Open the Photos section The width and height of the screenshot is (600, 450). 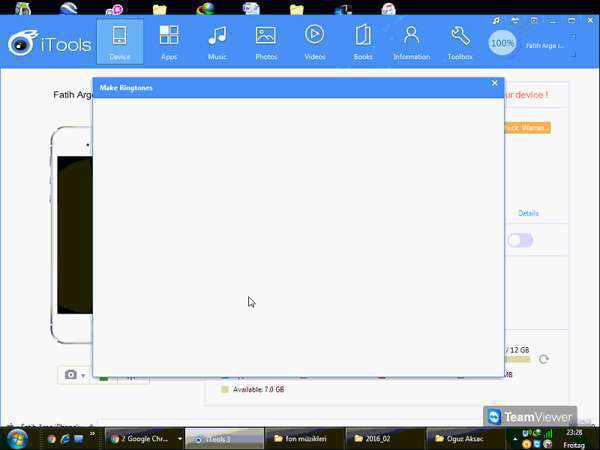265,42
